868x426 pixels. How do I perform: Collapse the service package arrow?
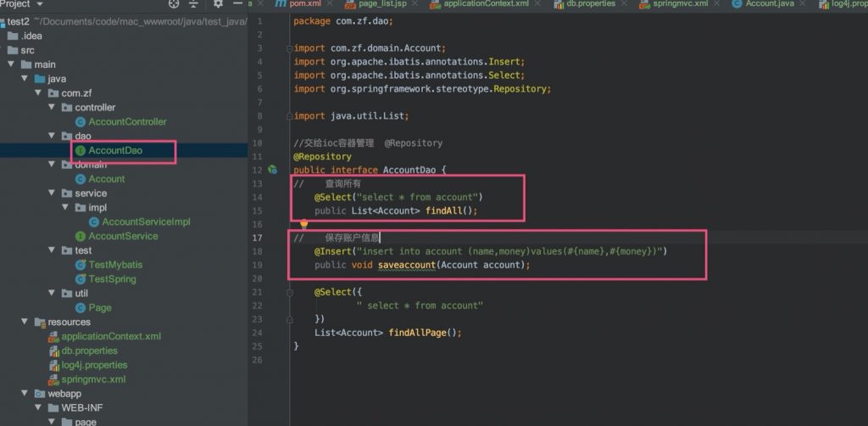coord(52,193)
